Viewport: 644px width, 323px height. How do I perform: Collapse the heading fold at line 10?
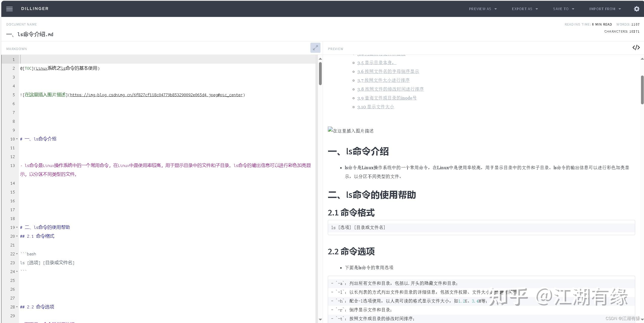[17, 139]
